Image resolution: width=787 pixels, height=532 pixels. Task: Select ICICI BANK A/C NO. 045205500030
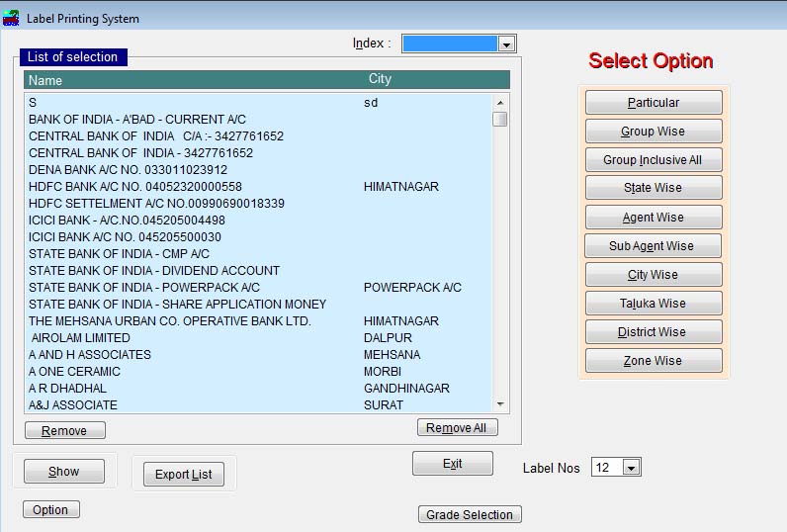[258, 237]
